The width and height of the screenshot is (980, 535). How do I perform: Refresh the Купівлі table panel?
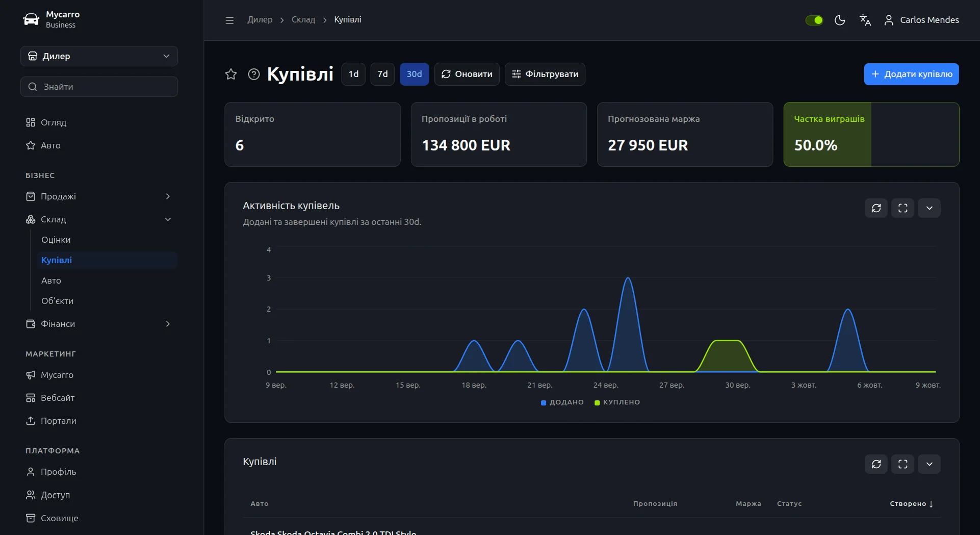point(876,464)
